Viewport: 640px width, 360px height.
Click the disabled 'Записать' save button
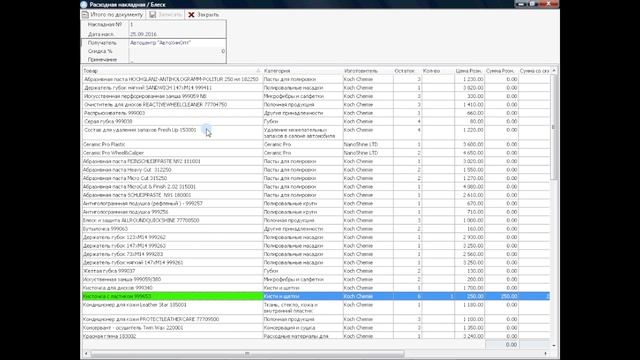pos(165,15)
